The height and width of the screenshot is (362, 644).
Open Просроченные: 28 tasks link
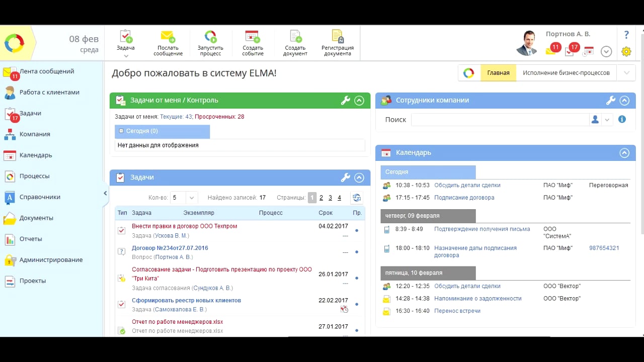[x=219, y=117]
